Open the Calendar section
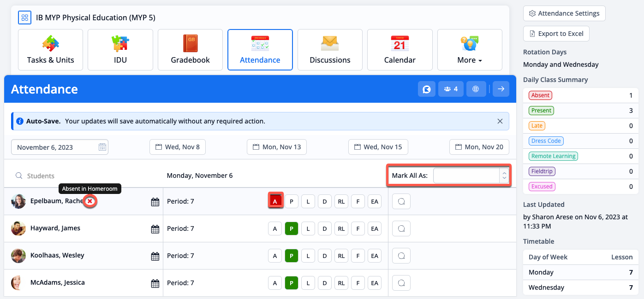The width and height of the screenshot is (644, 299). 400,50
